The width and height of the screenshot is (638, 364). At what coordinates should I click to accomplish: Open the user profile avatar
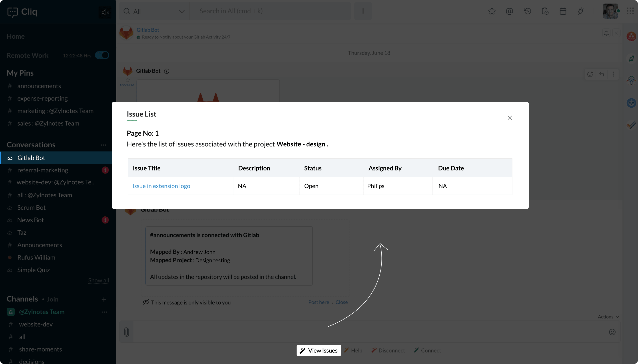tap(610, 11)
